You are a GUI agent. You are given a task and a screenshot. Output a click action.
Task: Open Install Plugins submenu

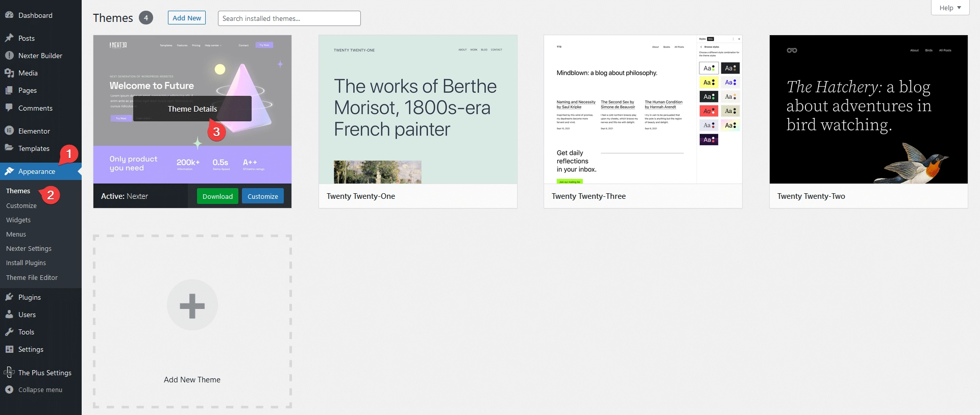click(x=26, y=263)
